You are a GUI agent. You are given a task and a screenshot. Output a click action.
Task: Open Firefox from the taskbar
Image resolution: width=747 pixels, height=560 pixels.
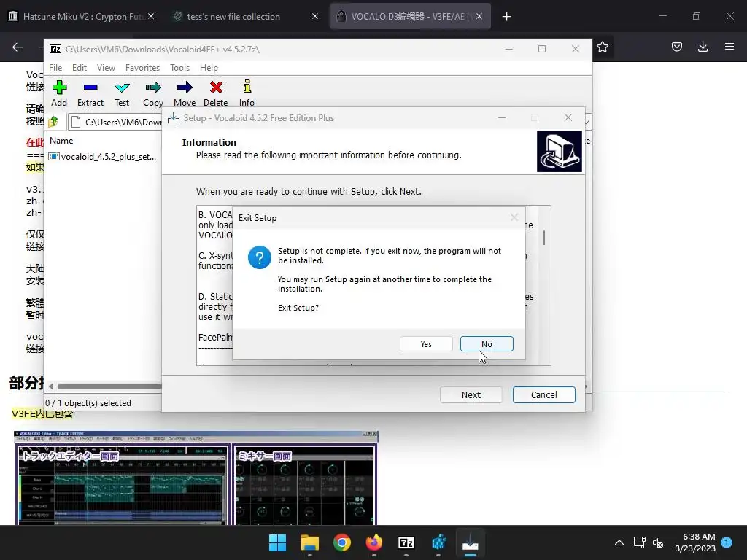coord(374,542)
